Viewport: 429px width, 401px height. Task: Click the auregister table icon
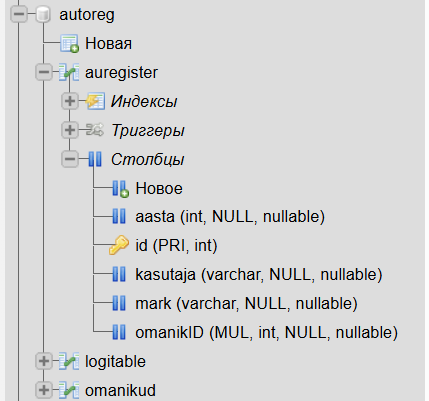[69, 72]
